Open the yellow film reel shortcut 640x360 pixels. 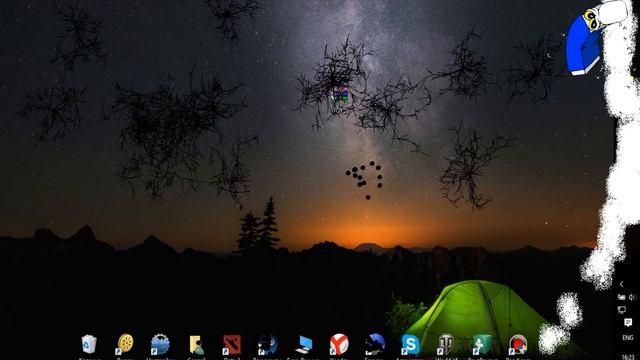click(125, 344)
